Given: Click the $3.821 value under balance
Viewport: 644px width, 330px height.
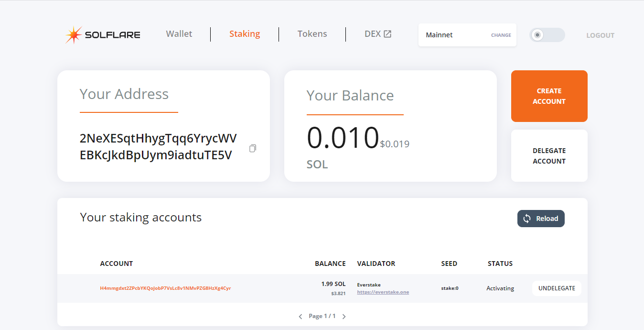Looking at the screenshot, I should tap(338, 294).
